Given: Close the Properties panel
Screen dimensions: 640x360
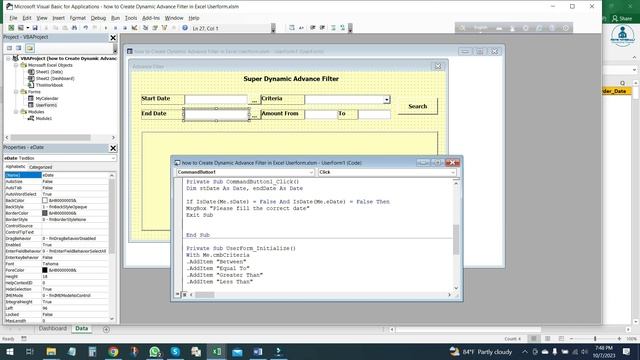Looking at the screenshot, I should coord(113,148).
